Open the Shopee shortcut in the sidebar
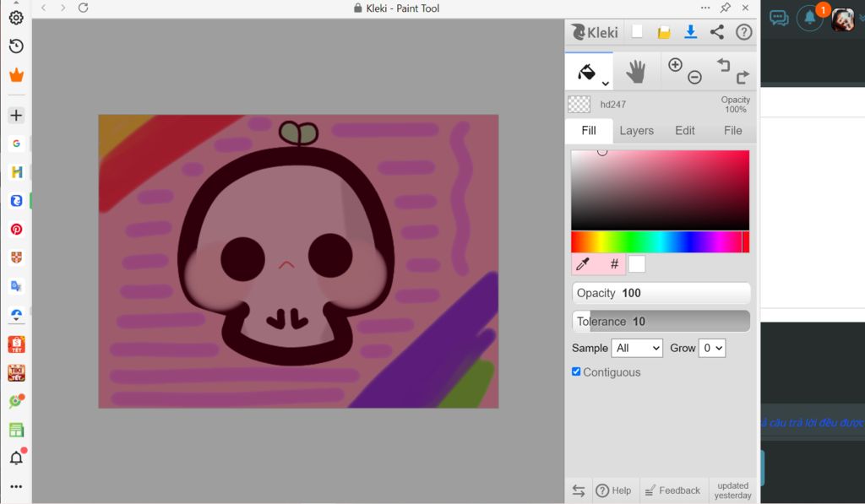The width and height of the screenshot is (865, 504). tap(16, 344)
